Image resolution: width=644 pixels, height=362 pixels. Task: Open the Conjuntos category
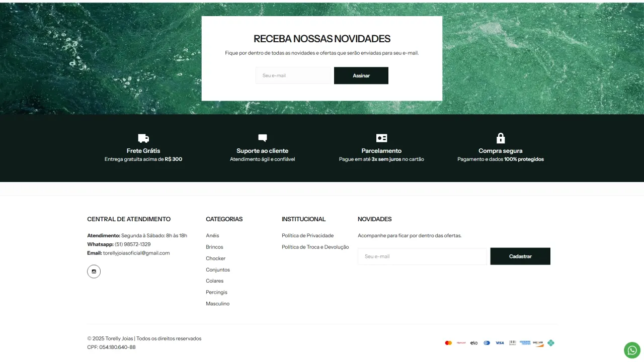pos(218,269)
